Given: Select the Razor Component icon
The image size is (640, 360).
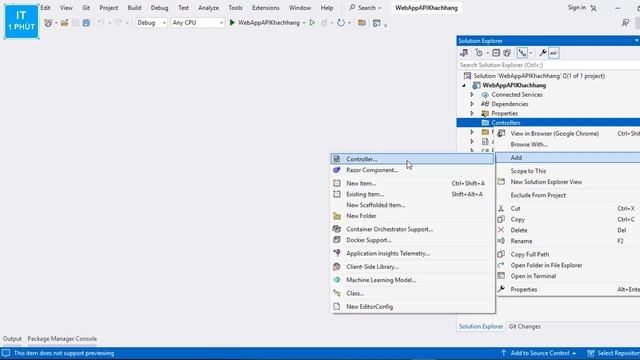Looking at the screenshot, I should pyautogui.click(x=337, y=170).
